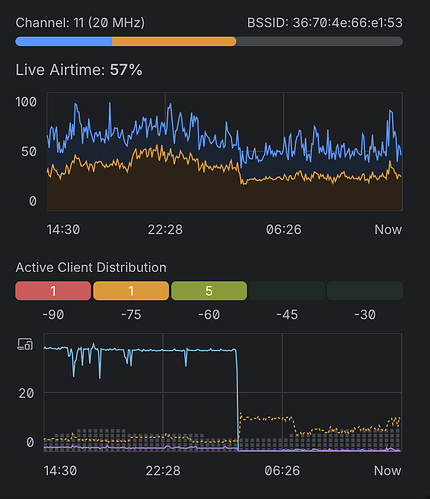Select the green -60 client bucket showing 5
The height and width of the screenshot is (499, 430).
(x=209, y=291)
